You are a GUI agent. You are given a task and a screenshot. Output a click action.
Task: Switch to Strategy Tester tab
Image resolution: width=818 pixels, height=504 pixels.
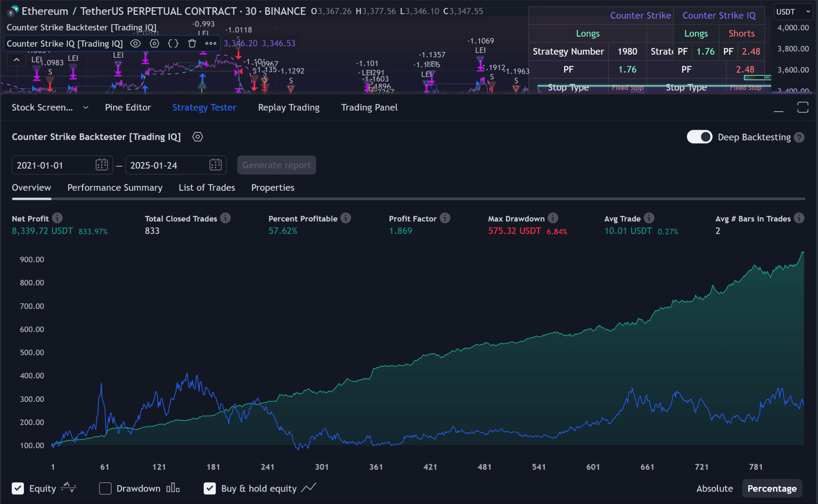[204, 107]
